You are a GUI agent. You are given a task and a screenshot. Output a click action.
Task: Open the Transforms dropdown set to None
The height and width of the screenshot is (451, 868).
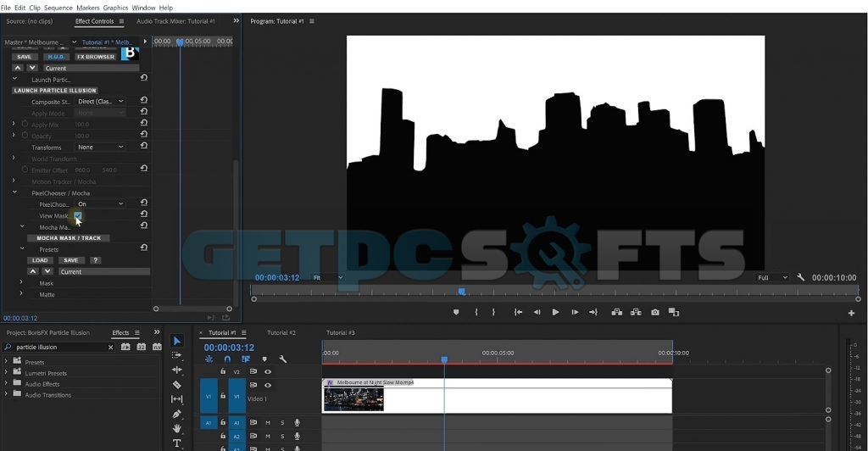100,148
